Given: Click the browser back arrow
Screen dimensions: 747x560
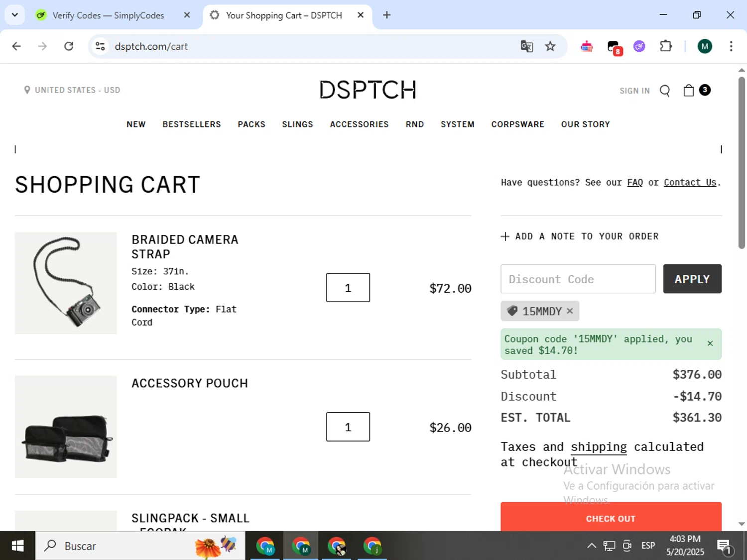Looking at the screenshot, I should click(16, 46).
